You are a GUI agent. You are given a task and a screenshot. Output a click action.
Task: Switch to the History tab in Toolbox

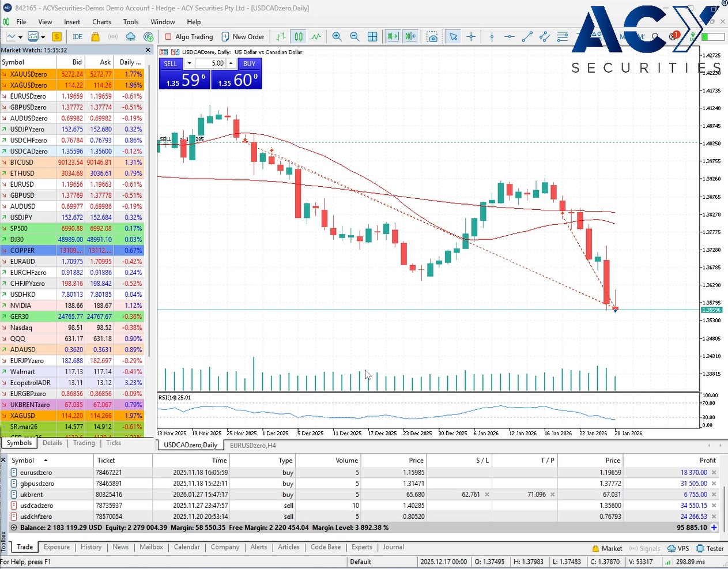point(91,547)
